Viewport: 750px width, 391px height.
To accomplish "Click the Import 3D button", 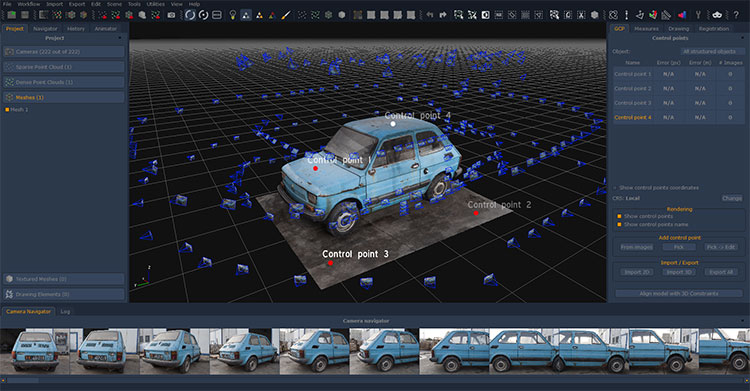I will tap(679, 272).
